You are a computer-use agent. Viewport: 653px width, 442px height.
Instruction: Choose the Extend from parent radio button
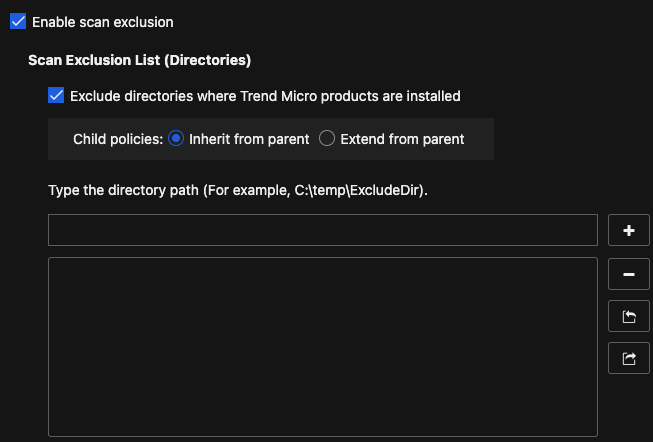click(x=327, y=139)
